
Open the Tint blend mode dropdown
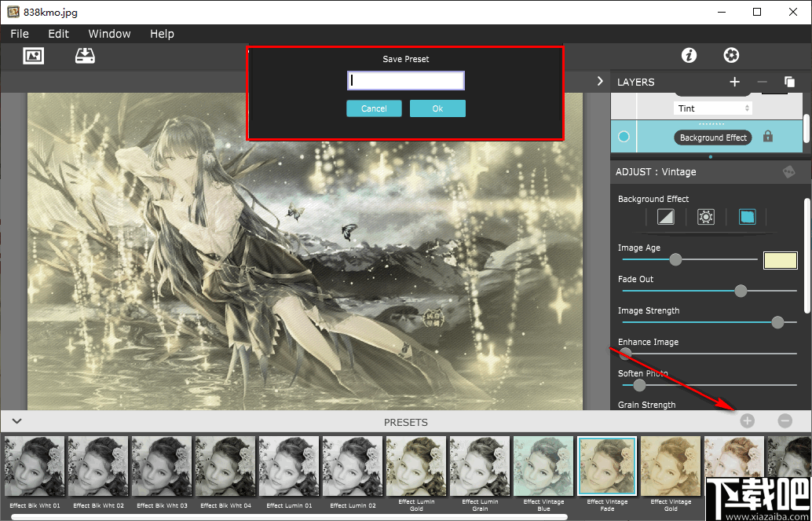[x=712, y=108]
